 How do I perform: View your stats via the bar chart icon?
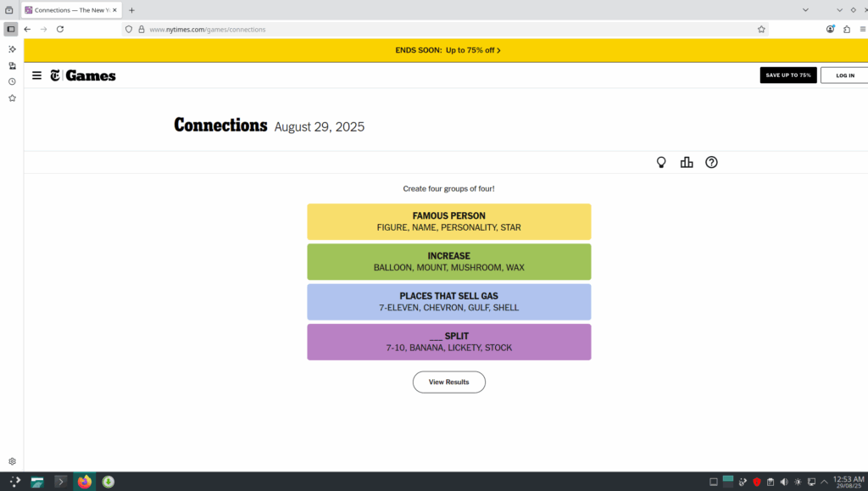(687, 162)
